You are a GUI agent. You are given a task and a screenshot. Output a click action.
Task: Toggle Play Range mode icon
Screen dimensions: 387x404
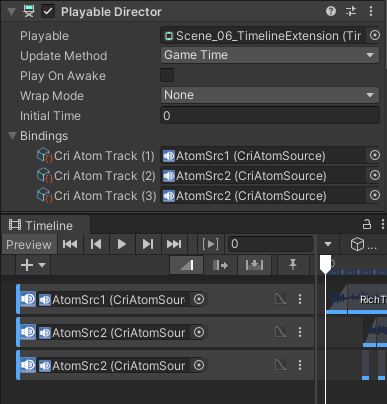(x=210, y=244)
